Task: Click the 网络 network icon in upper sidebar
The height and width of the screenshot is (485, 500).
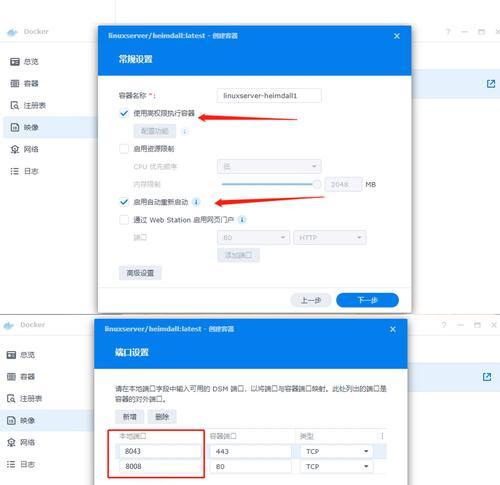Action: click(x=15, y=149)
